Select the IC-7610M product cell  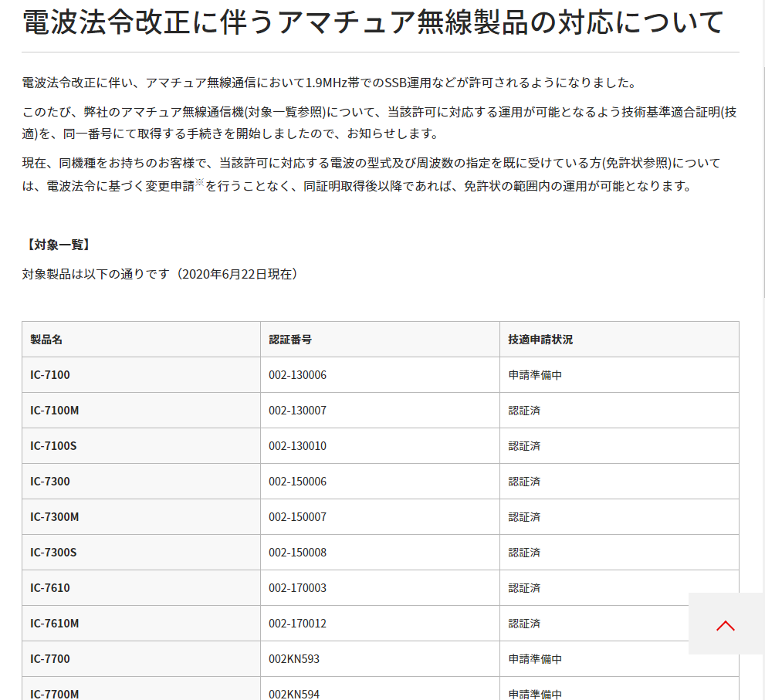coord(141,624)
